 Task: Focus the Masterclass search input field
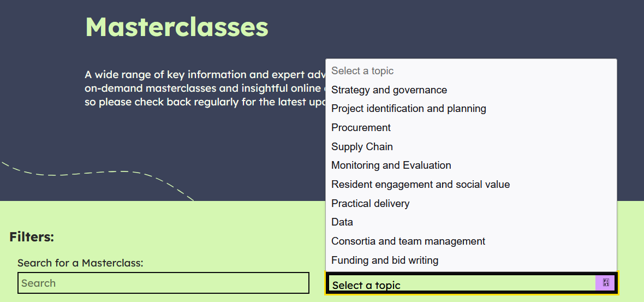(163, 283)
